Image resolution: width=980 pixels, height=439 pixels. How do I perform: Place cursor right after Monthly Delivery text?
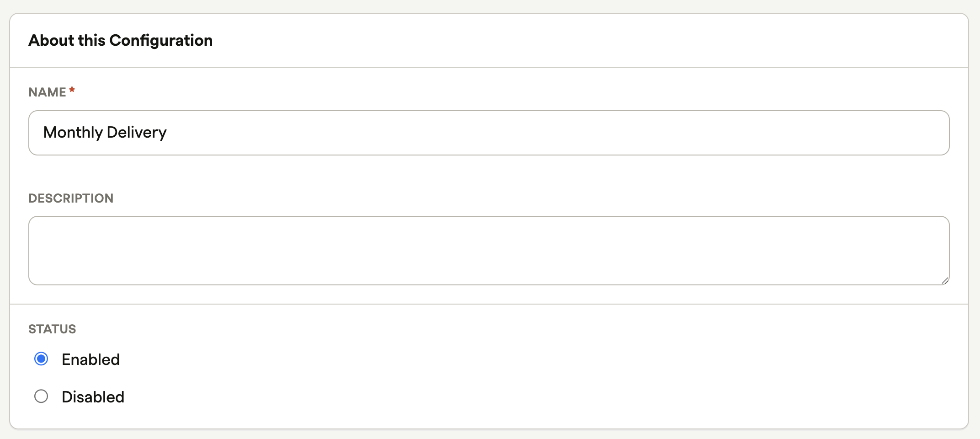point(168,133)
